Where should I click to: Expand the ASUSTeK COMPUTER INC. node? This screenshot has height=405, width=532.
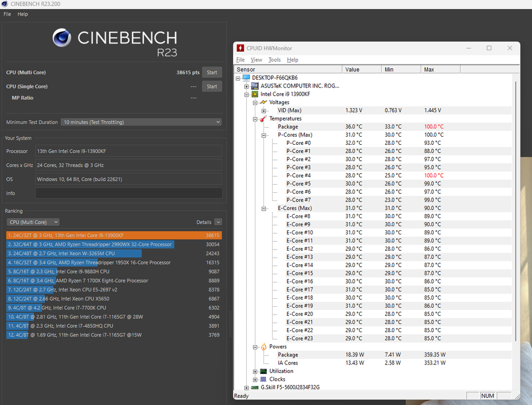pyautogui.click(x=247, y=87)
